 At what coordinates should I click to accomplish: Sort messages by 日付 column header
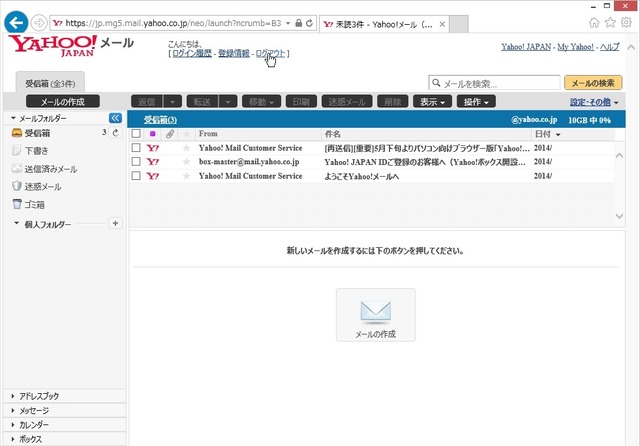pyautogui.click(x=547, y=134)
